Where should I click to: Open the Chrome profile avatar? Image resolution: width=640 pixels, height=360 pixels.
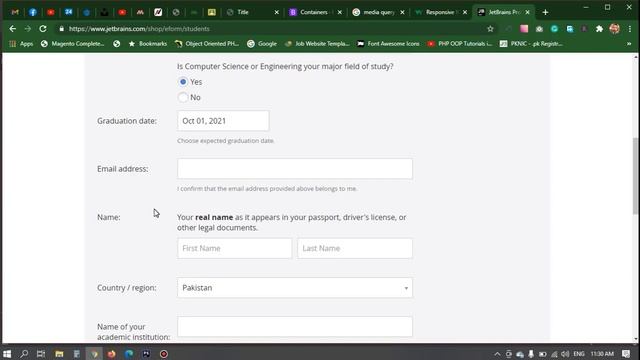point(614,29)
